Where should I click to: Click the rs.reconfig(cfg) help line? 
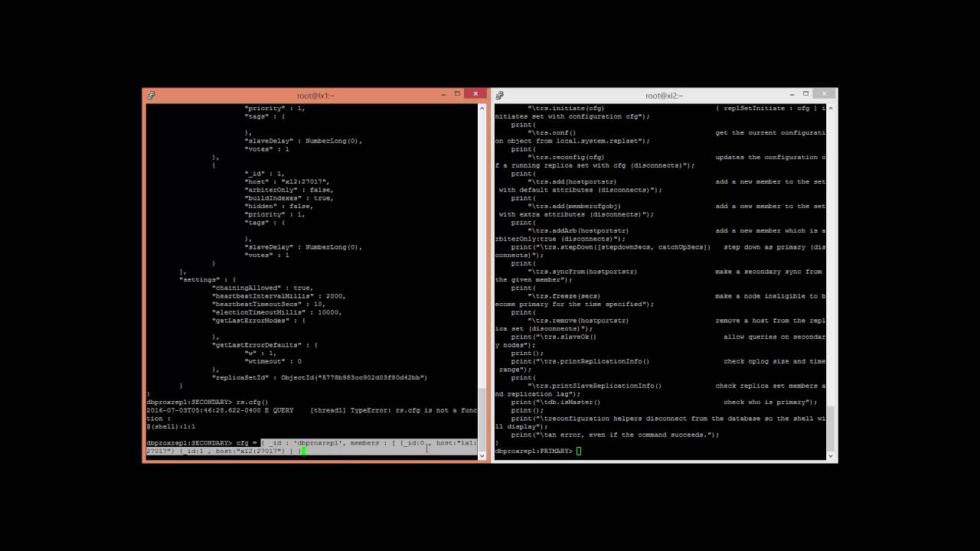coord(660,161)
